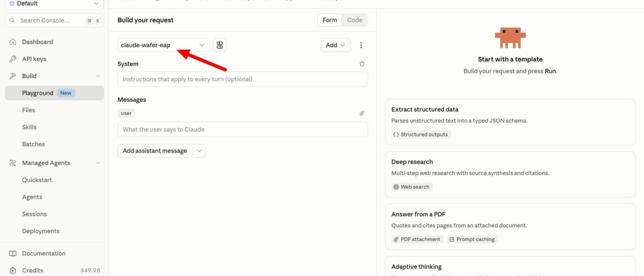Select the Adaptive thinking template
Screen dimensions: 644x276
(x=510, y=266)
